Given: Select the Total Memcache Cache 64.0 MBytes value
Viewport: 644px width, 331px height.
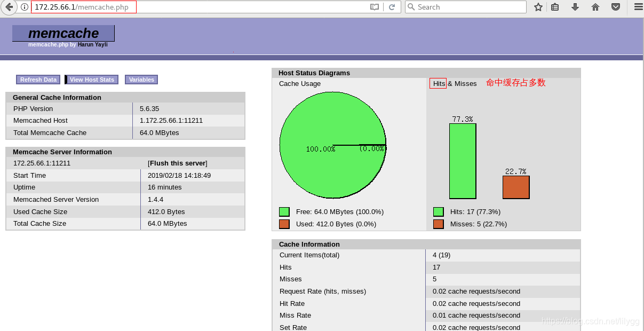Looking at the screenshot, I should [160, 133].
